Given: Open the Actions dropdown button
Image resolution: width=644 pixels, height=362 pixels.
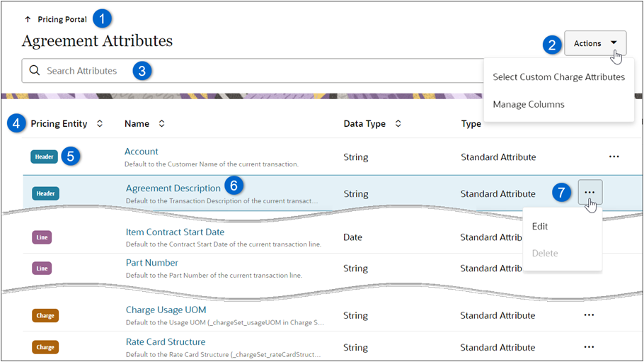Looking at the screenshot, I should pyautogui.click(x=595, y=43).
